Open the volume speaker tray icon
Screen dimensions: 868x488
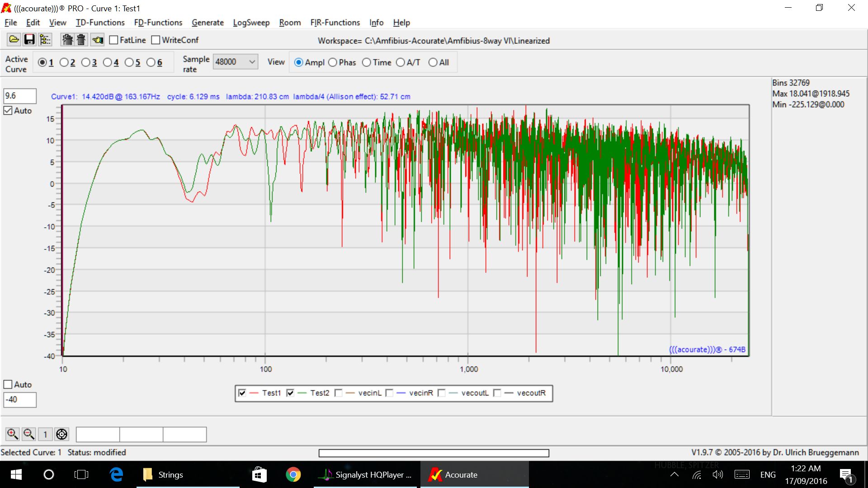pos(717,474)
